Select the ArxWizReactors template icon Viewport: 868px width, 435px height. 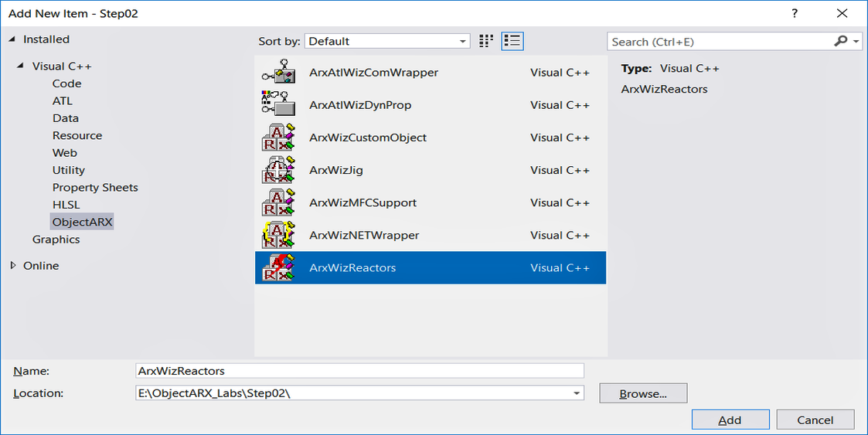(x=278, y=268)
